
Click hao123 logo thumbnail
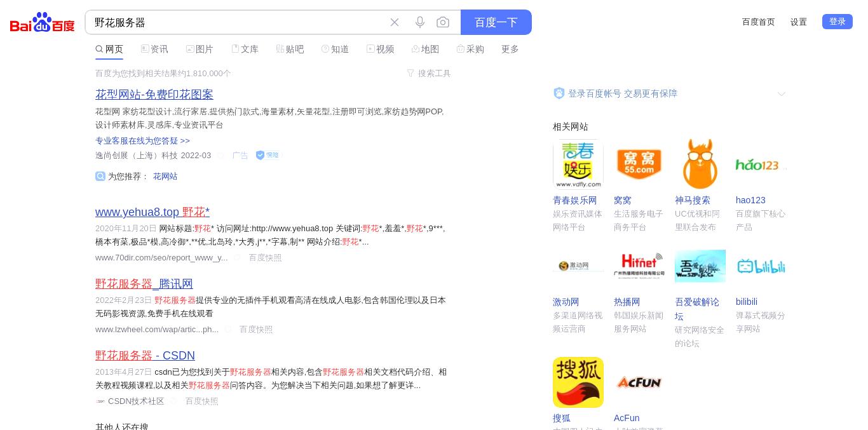coord(761,164)
